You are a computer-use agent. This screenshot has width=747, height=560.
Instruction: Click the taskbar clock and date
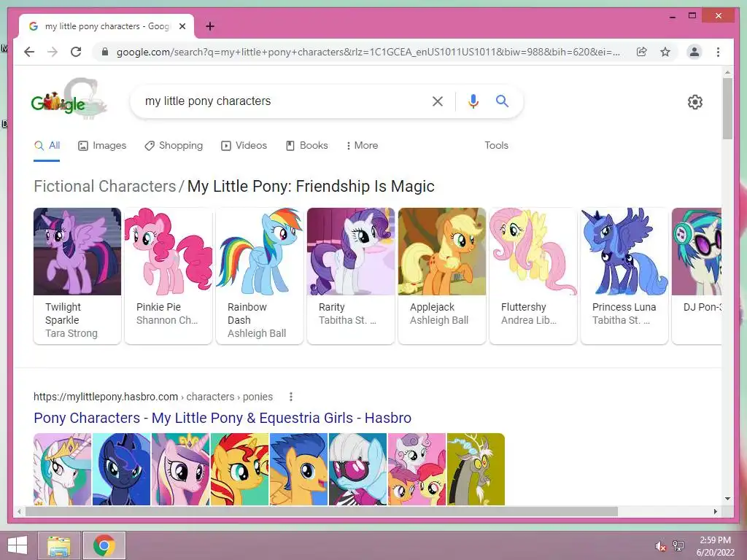[x=715, y=546]
